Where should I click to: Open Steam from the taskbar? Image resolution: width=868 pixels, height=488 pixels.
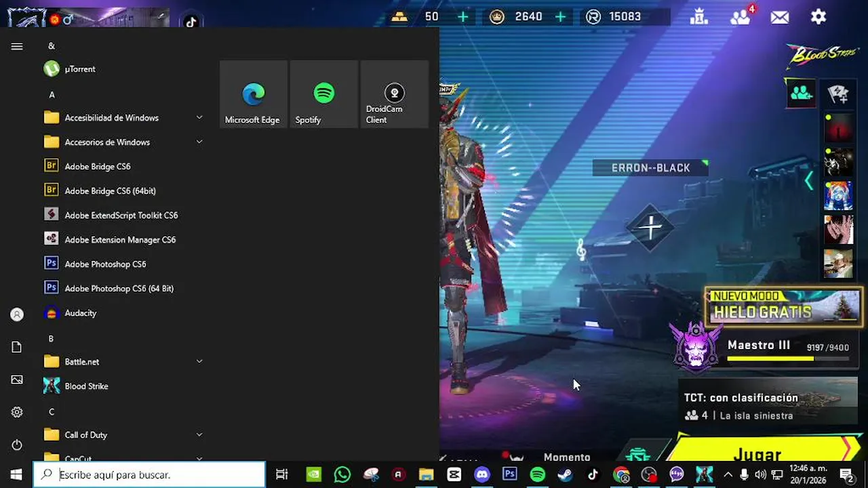click(x=565, y=474)
